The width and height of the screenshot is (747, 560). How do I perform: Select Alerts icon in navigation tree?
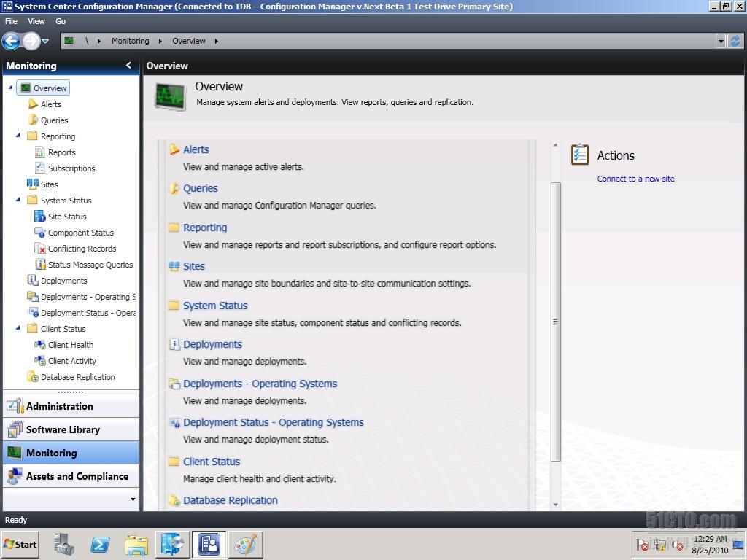tap(32, 104)
